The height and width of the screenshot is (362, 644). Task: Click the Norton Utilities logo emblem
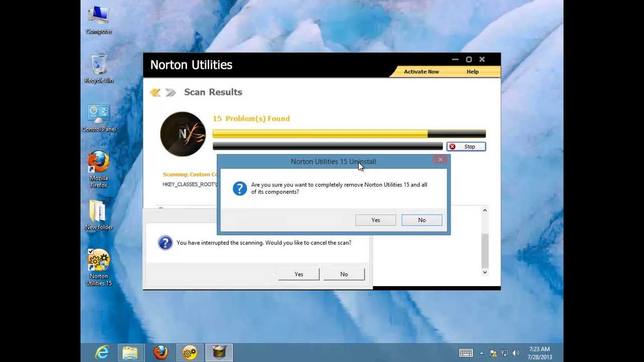[183, 134]
